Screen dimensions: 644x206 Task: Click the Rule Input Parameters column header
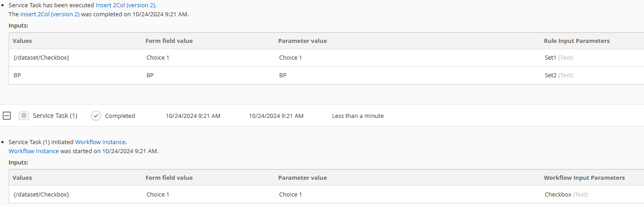(x=577, y=41)
